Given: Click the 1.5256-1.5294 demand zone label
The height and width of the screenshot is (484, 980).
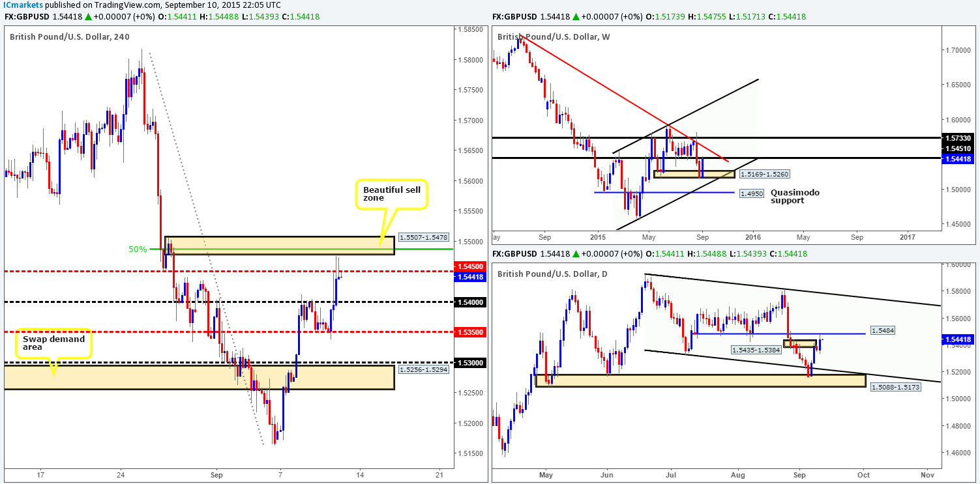Looking at the screenshot, I should pyautogui.click(x=423, y=369).
